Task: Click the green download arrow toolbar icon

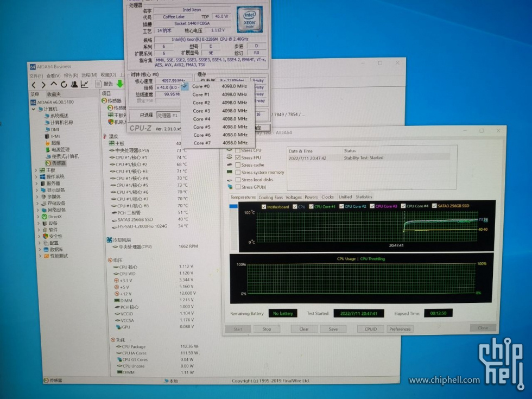Action: pyautogui.click(x=120, y=84)
